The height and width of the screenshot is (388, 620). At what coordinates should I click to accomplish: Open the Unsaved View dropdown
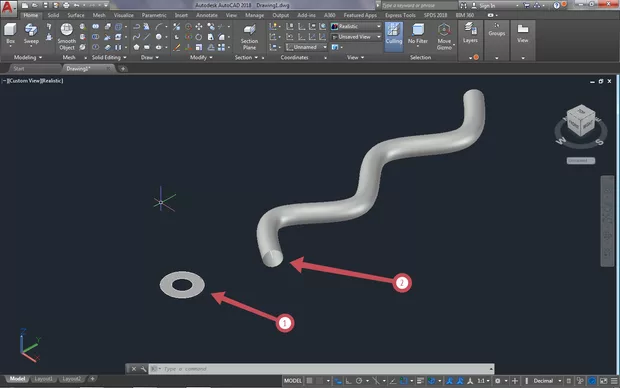pos(356,36)
